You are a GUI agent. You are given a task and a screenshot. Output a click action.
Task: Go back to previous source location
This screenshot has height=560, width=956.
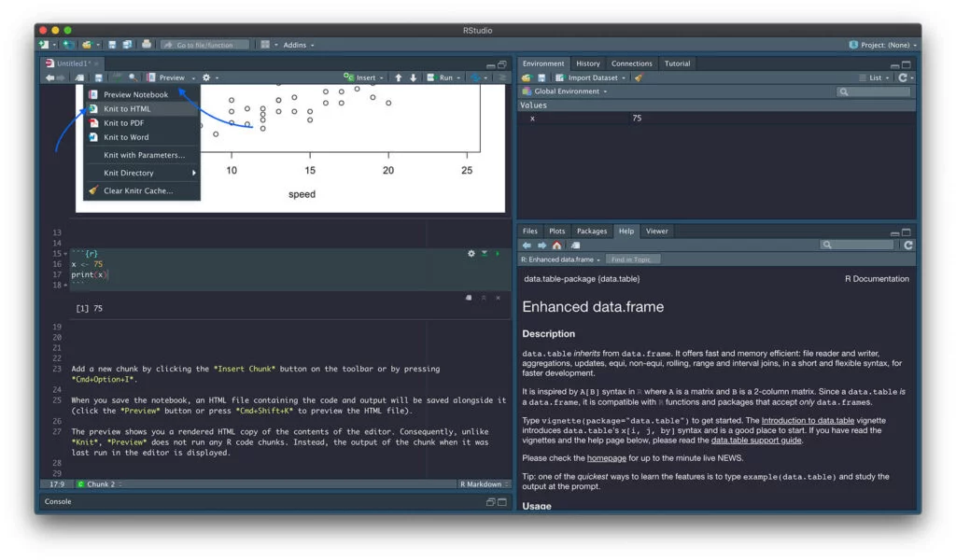click(x=49, y=77)
